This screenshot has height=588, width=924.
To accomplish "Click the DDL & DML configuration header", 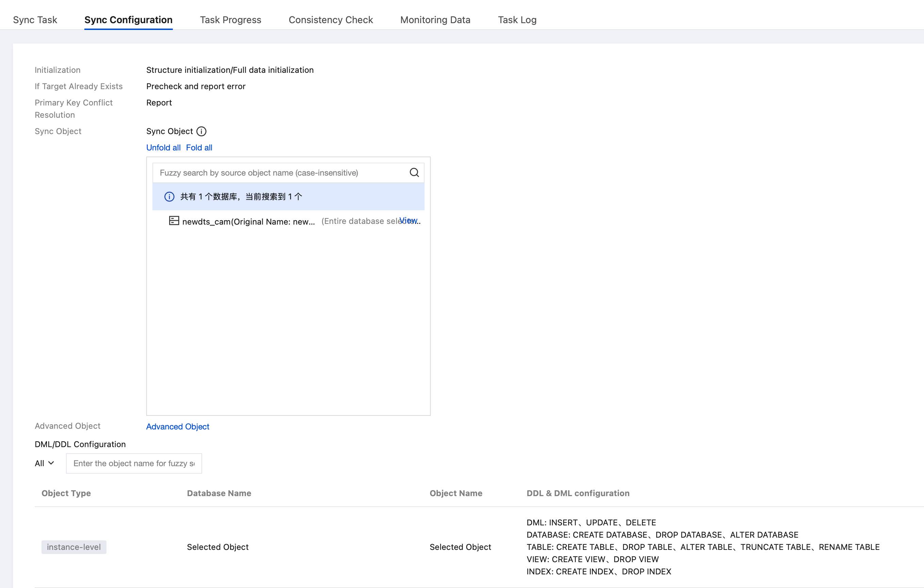I will 578,493.
